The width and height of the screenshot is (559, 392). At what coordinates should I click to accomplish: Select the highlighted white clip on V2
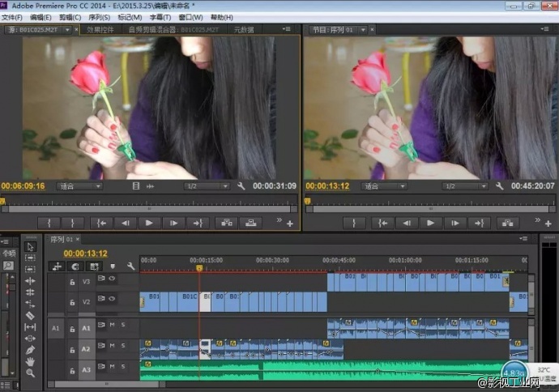point(205,302)
